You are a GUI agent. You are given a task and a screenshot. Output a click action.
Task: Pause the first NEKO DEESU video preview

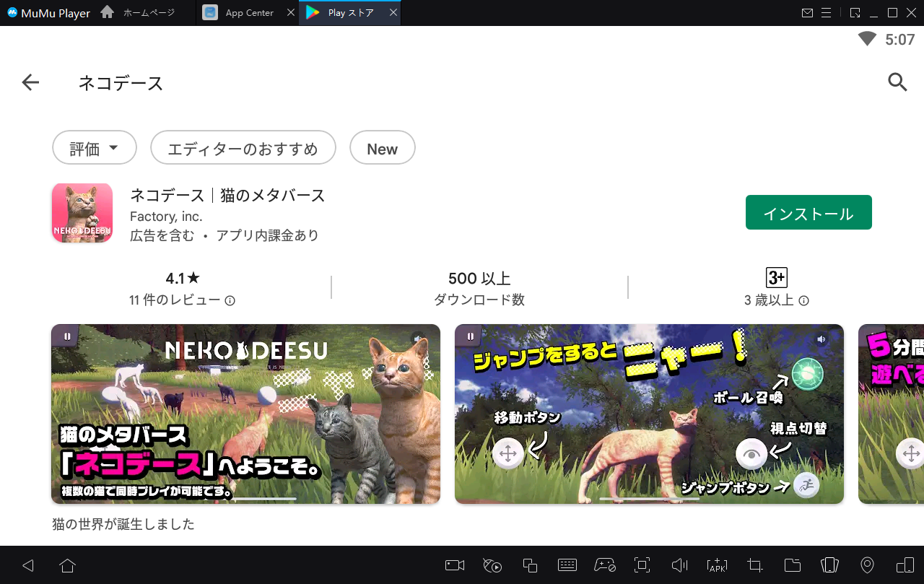click(66, 336)
